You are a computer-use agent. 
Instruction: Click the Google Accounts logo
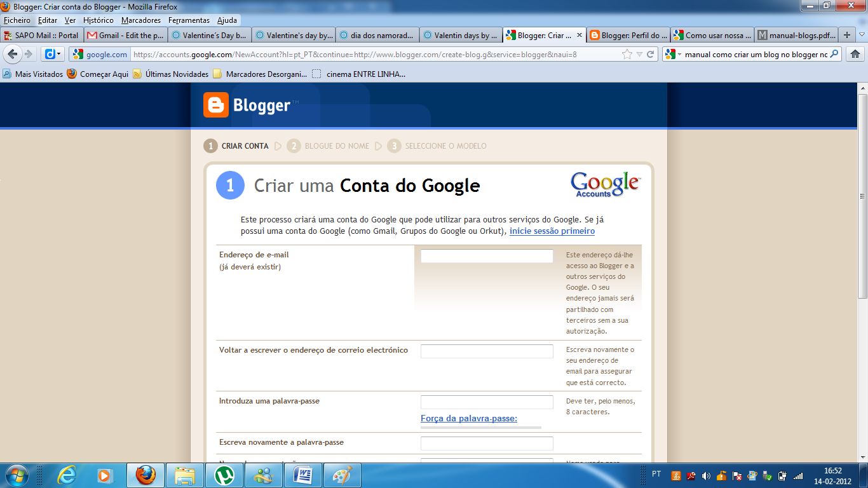click(606, 185)
